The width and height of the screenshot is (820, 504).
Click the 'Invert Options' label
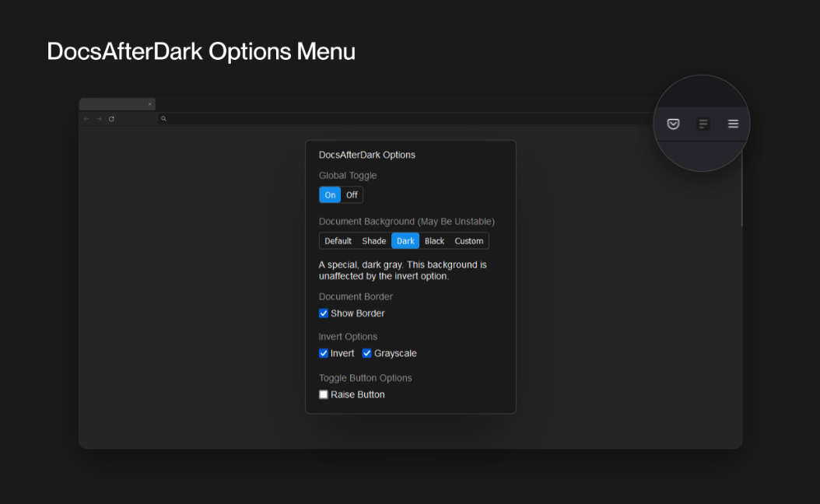[x=348, y=337]
